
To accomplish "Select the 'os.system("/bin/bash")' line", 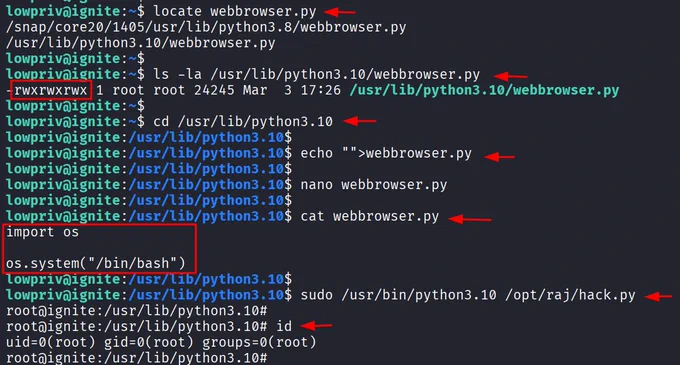I will (95, 264).
